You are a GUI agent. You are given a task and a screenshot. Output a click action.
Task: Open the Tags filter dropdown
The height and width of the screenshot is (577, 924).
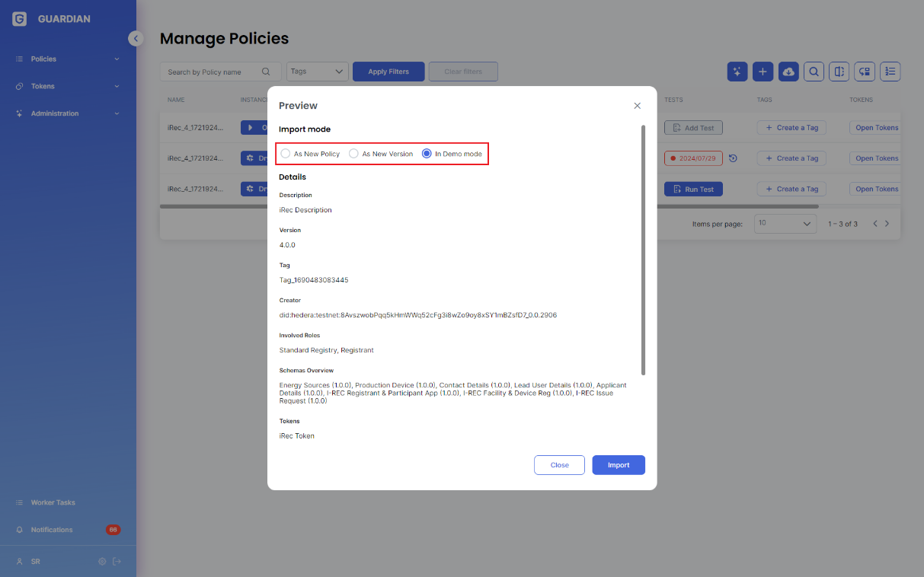pos(318,72)
